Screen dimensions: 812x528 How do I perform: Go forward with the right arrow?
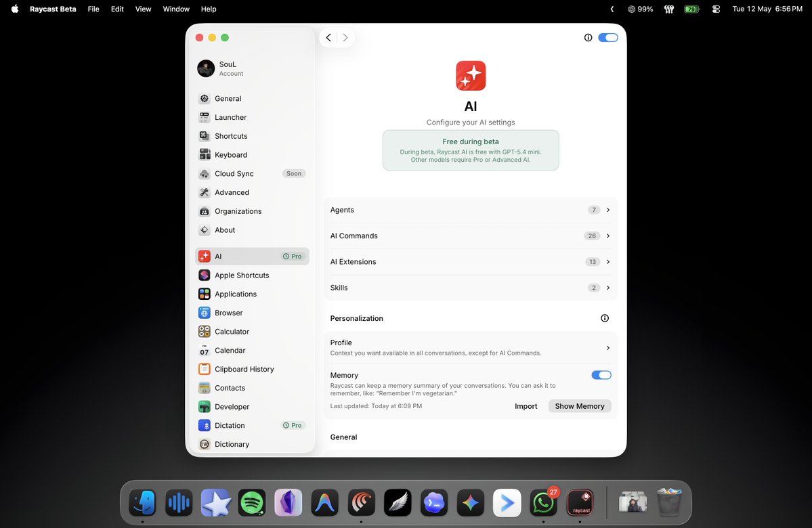[x=345, y=37]
